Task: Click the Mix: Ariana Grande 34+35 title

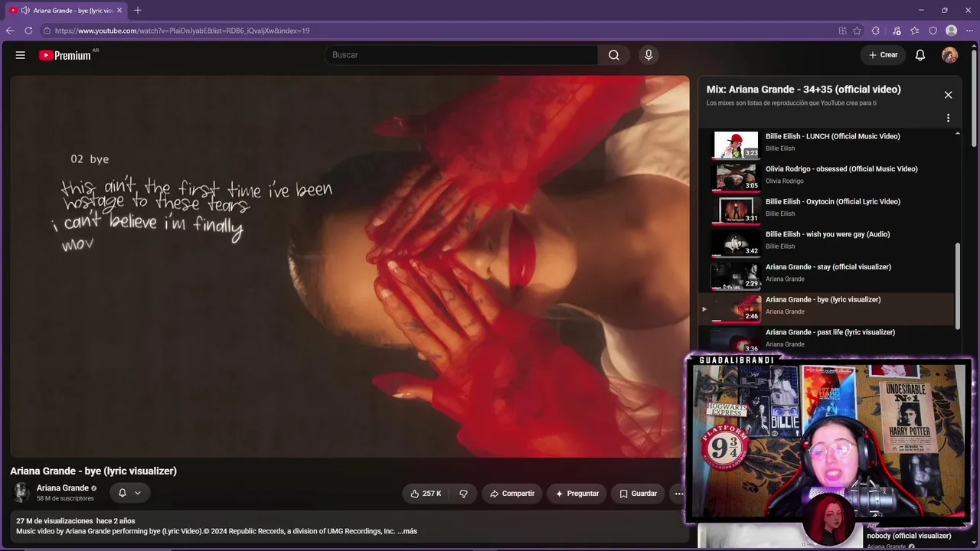Action: [x=804, y=90]
